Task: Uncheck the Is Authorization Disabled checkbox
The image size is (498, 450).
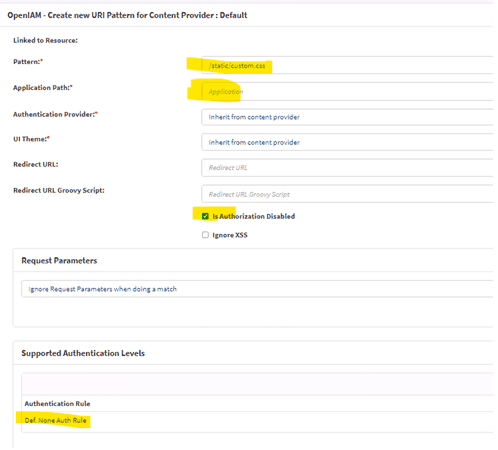Action: pos(205,216)
